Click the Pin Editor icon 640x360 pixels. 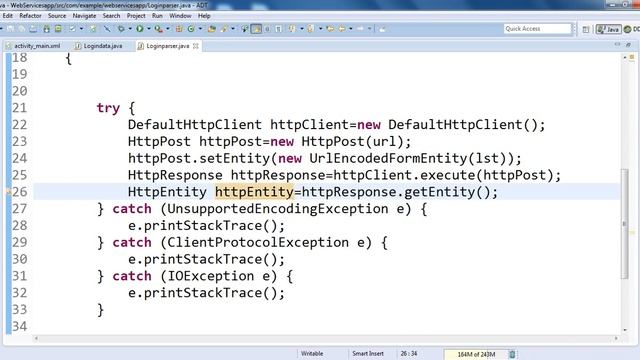382,29
